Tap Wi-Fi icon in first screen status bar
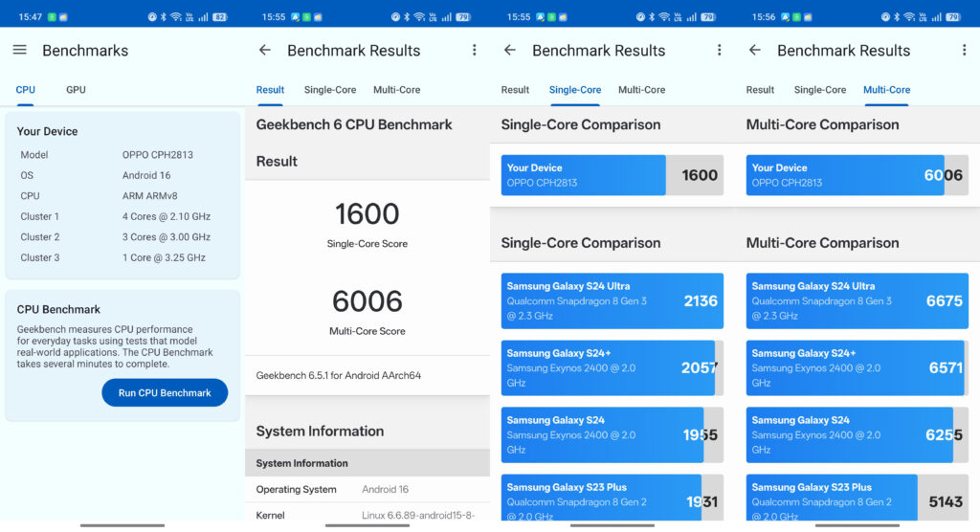Image resolution: width=980 pixels, height=532 pixels. 176,17
